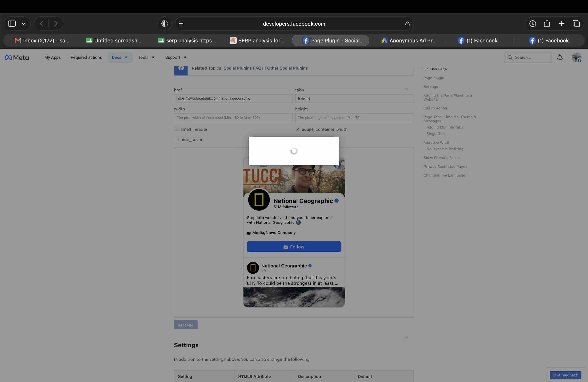Viewport: 588px width, 382px height.
Task: Switch to Untitled spreadsheet tab
Action: pyautogui.click(x=114, y=41)
